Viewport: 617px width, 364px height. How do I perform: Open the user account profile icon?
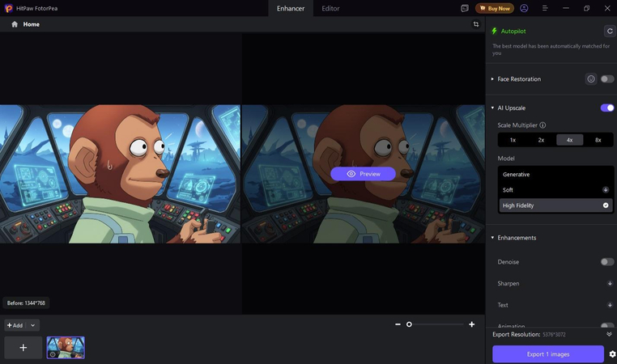[524, 8]
